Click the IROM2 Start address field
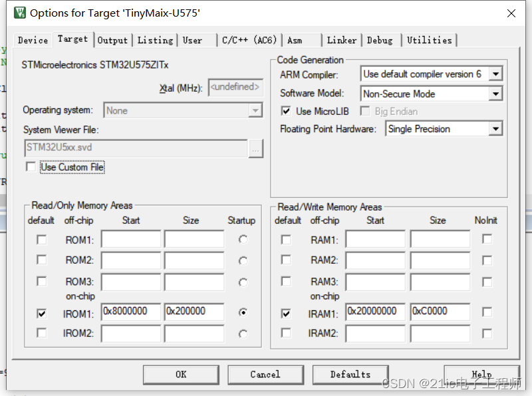 click(131, 334)
